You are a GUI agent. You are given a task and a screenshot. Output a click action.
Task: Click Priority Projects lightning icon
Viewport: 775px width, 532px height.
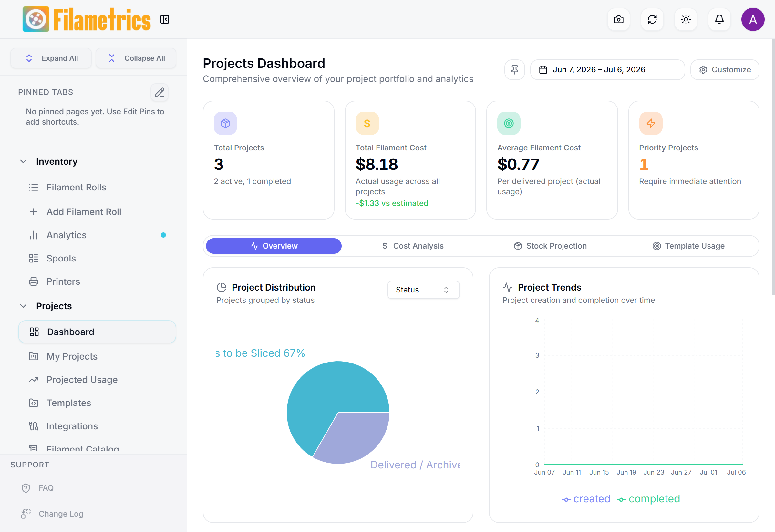point(651,123)
